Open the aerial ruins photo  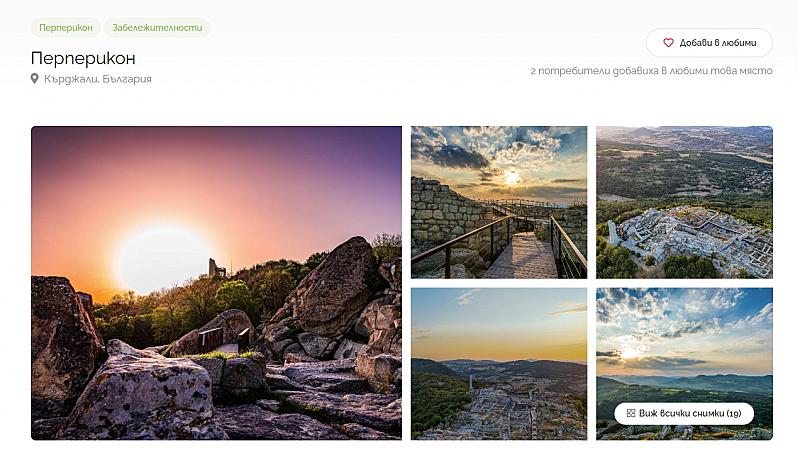[684, 203]
